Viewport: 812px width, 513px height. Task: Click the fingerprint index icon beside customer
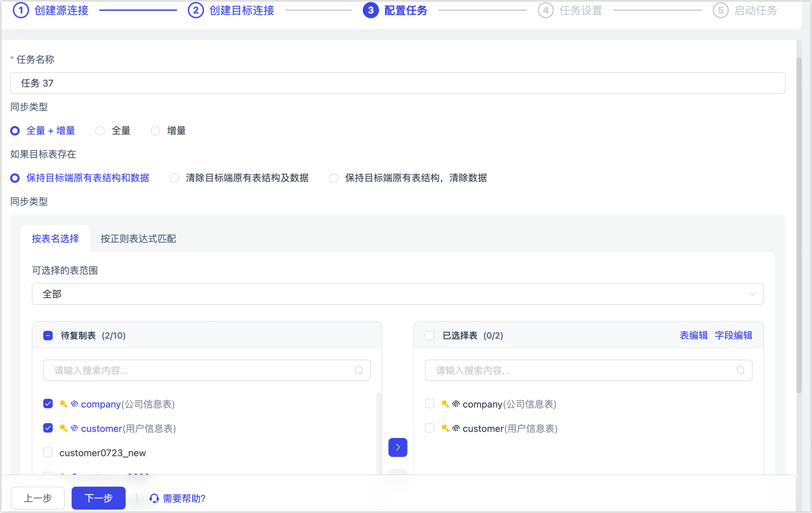(74, 428)
